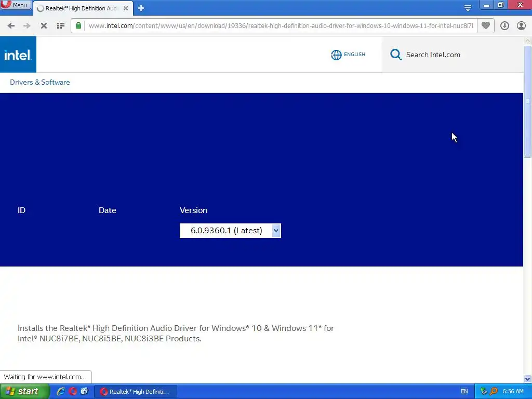Image resolution: width=532 pixels, height=399 pixels.
Task: Select Realtek High Definiti... taskbar button
Action: (x=135, y=392)
